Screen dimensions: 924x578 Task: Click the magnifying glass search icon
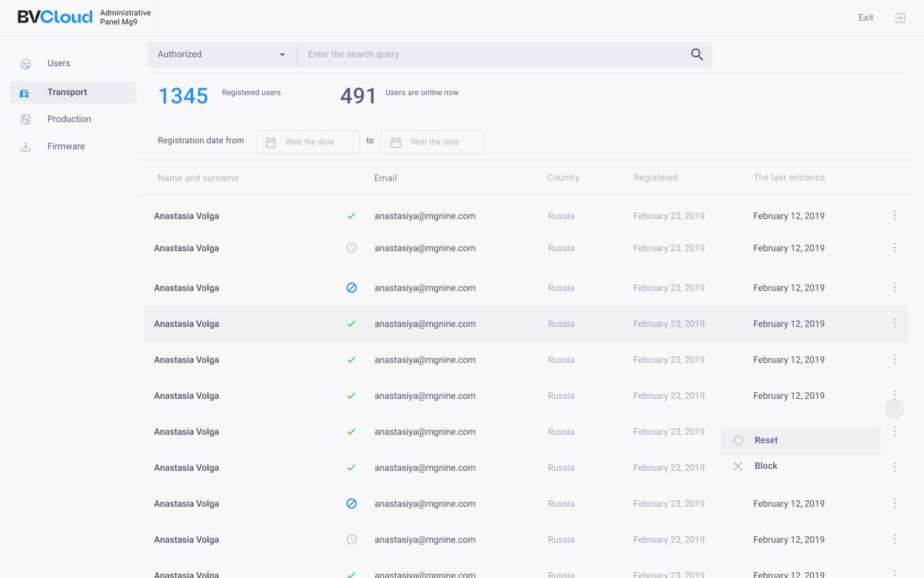(697, 55)
